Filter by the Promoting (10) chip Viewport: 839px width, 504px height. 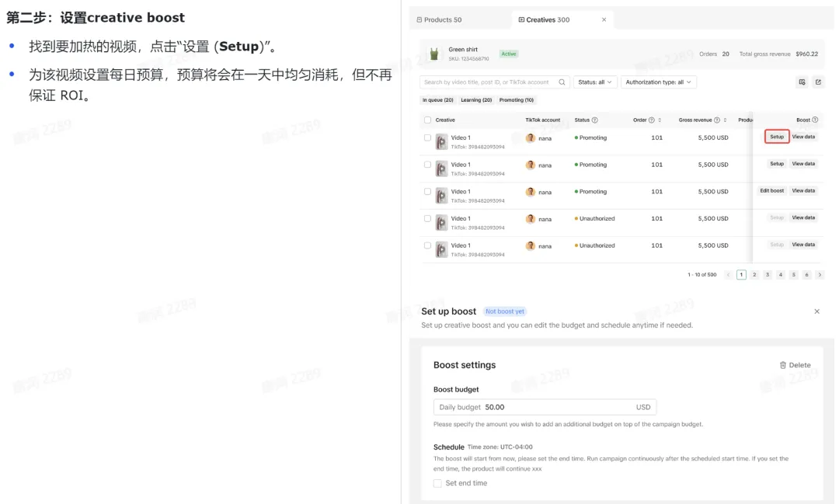[x=517, y=100]
